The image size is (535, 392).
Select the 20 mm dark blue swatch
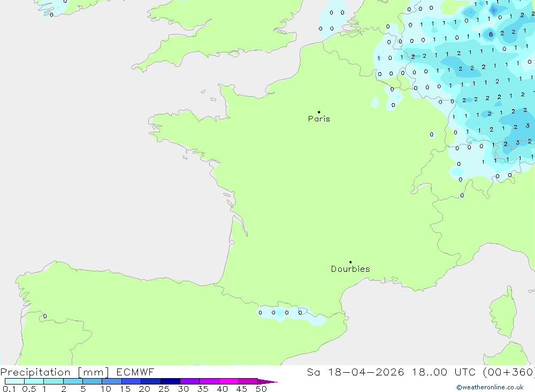[150, 381]
